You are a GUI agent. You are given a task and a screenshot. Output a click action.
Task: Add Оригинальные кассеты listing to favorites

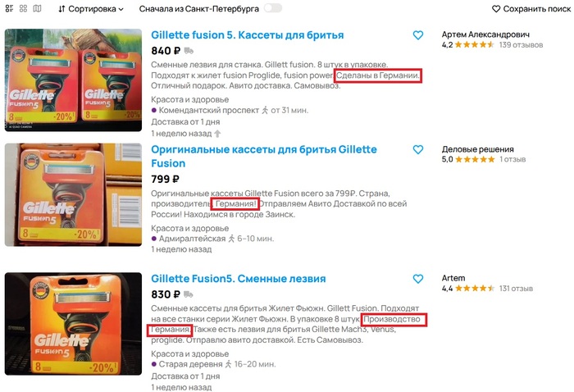tap(418, 150)
